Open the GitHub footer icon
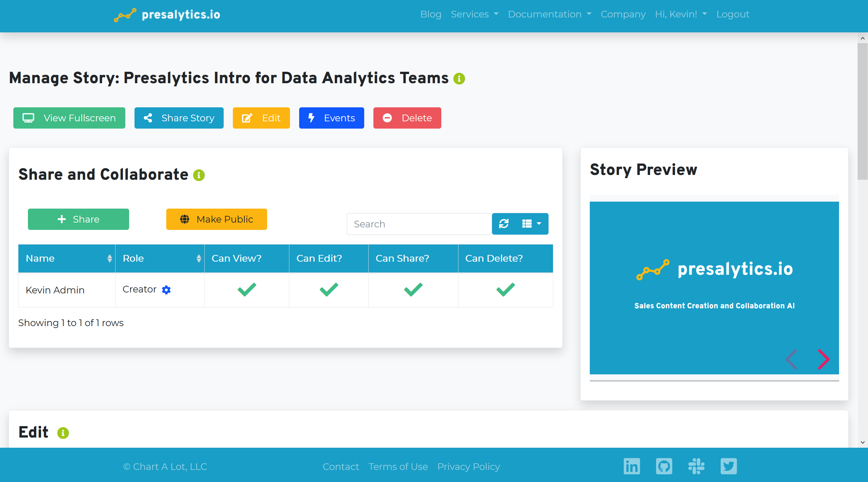 click(664, 466)
